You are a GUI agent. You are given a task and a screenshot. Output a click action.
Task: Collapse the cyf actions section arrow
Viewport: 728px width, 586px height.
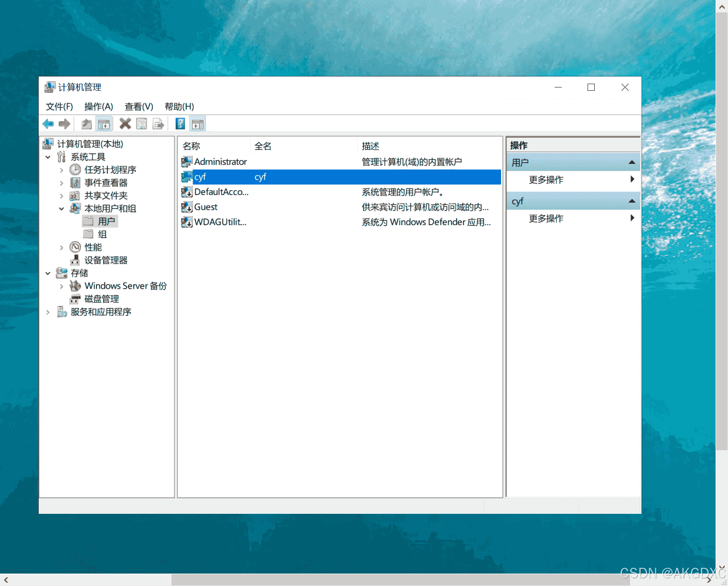pos(632,201)
